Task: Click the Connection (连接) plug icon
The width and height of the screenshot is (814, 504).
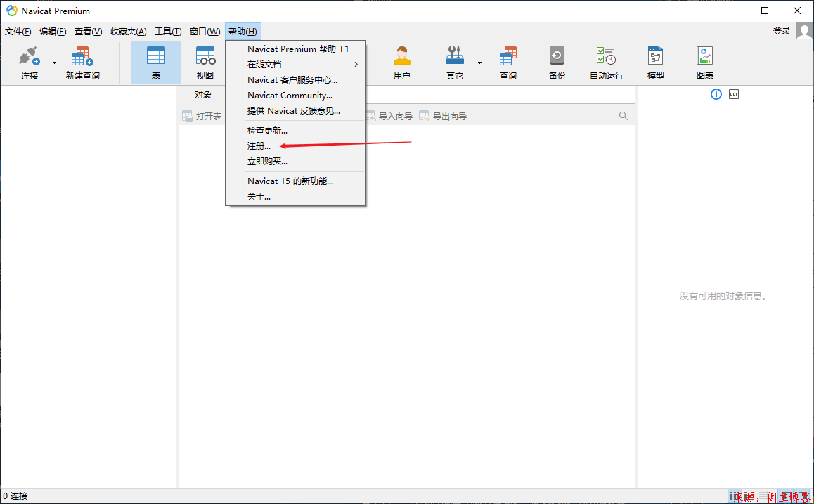Action: click(x=30, y=56)
